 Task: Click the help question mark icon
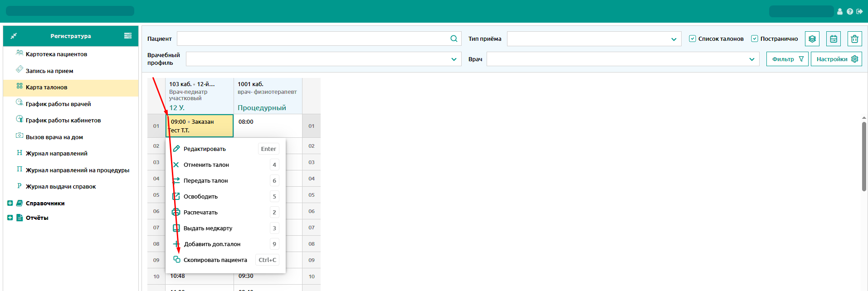[x=849, y=12]
